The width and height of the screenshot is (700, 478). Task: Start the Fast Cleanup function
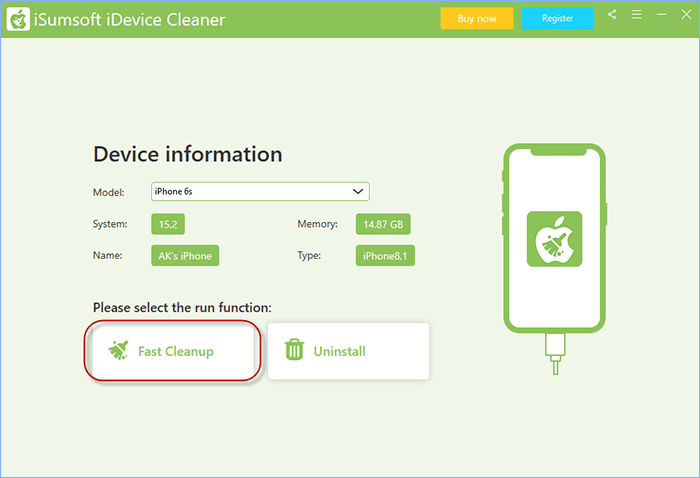[x=172, y=351]
